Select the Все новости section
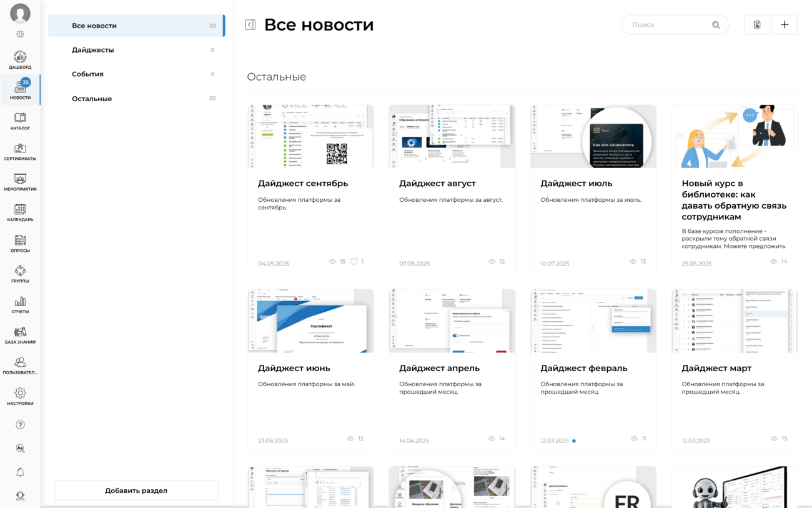Image resolution: width=812 pixels, height=508 pixels. tap(137, 26)
